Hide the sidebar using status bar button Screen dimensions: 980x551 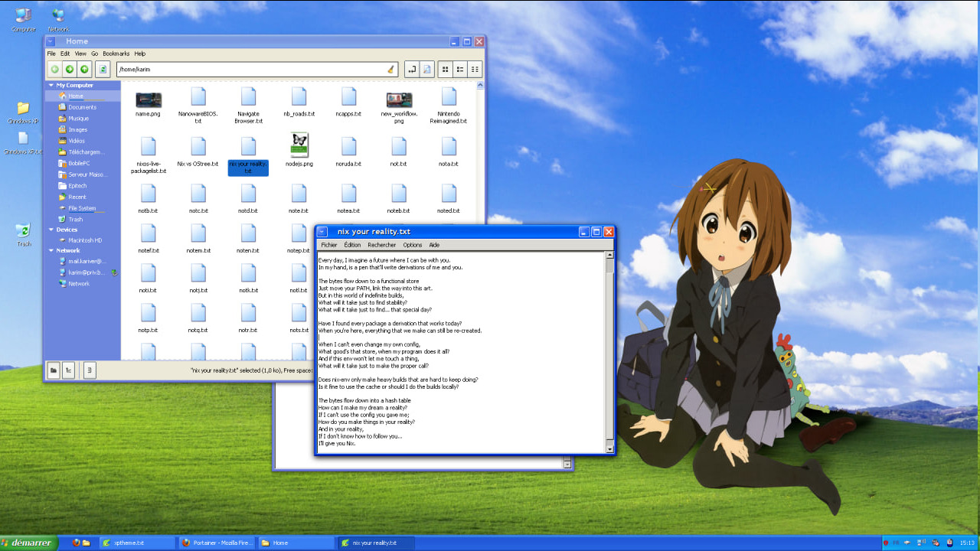tap(90, 370)
